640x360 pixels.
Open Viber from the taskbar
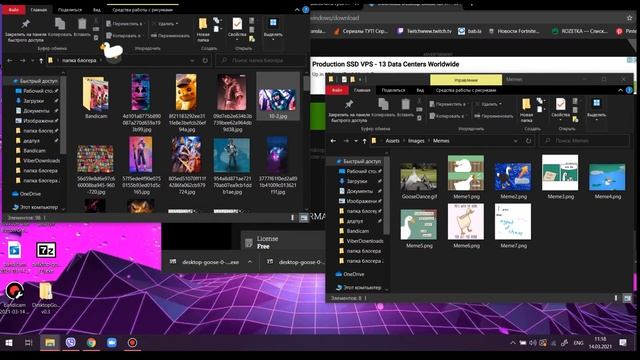(71, 342)
